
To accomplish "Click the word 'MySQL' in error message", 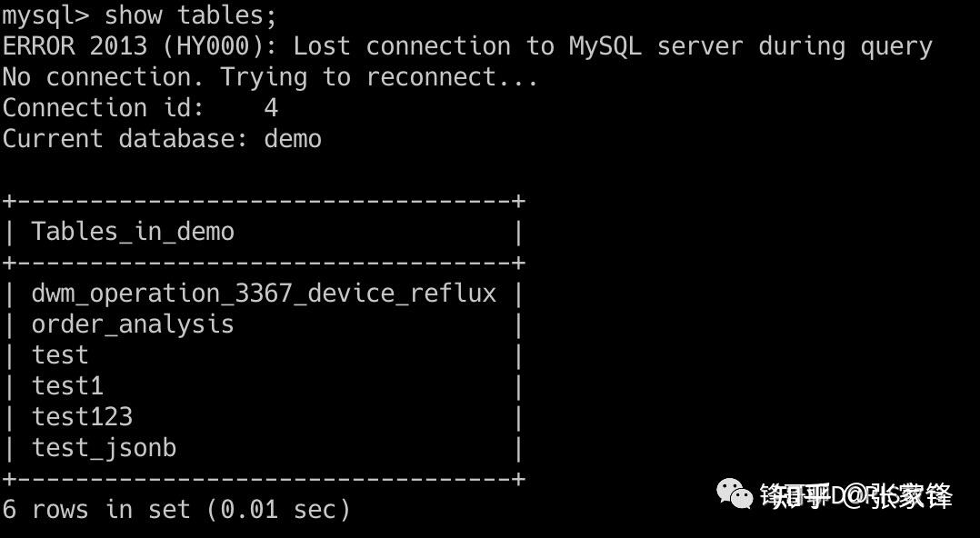I will [605, 47].
